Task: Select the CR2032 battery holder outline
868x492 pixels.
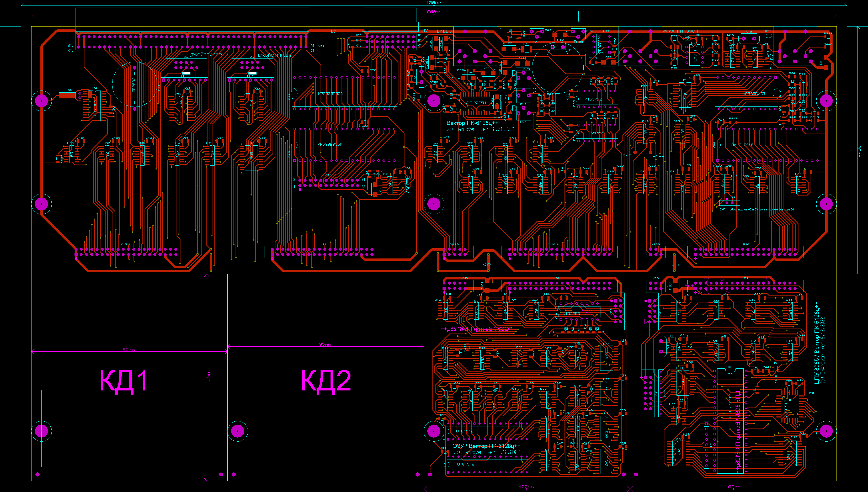Action: 134,84
